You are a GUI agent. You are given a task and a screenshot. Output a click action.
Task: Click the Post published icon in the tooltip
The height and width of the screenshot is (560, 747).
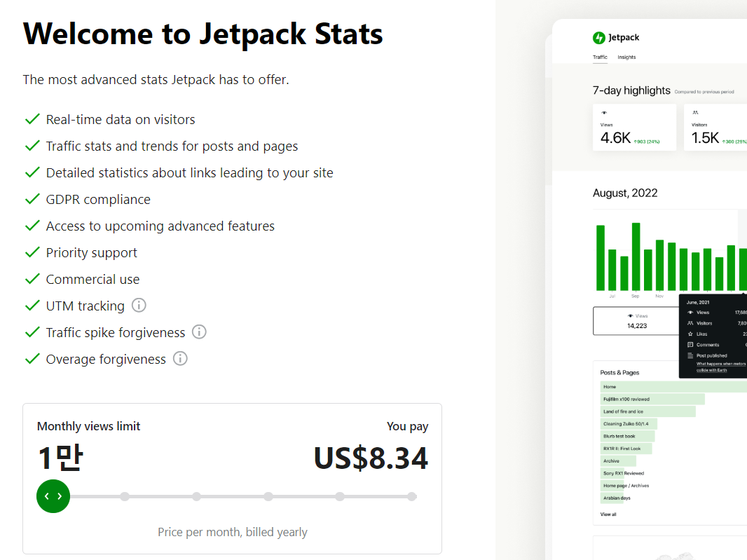click(x=690, y=355)
